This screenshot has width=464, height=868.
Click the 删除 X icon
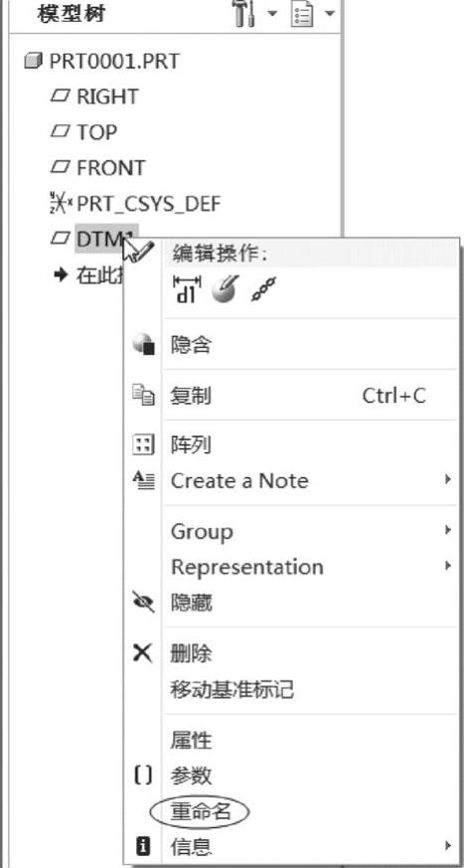pos(144,654)
